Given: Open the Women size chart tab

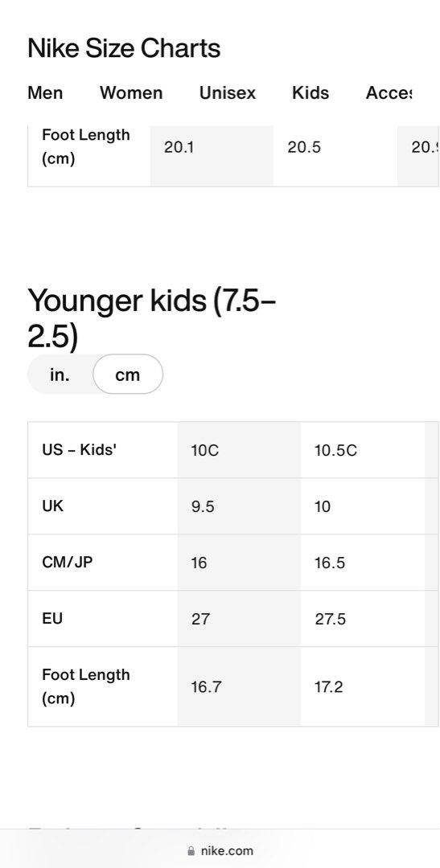Looking at the screenshot, I should (x=131, y=93).
